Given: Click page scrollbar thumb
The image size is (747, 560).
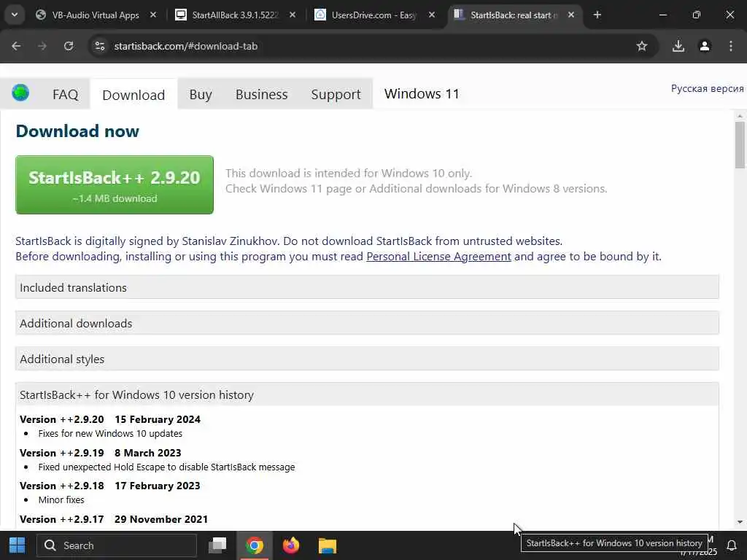Looking at the screenshot, I should coord(740,145).
